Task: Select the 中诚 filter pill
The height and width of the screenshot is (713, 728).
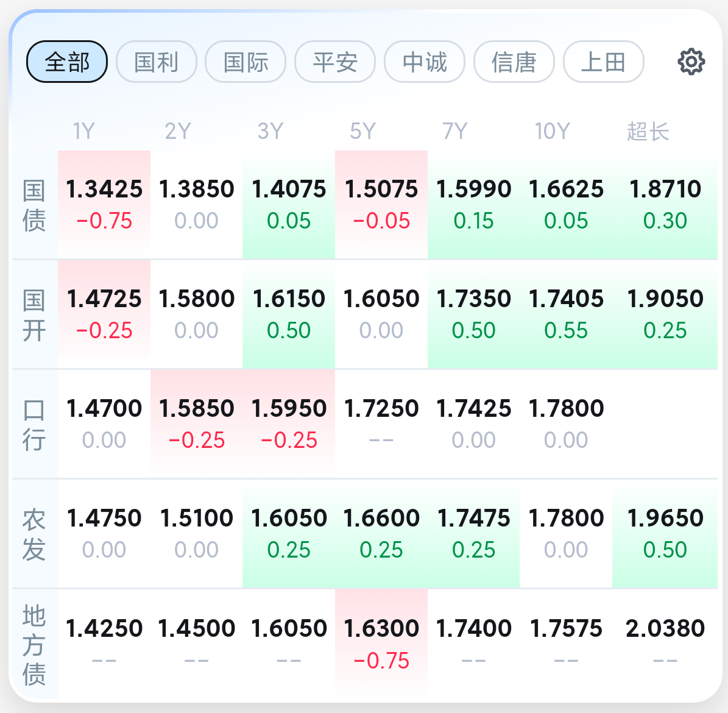Action: click(425, 62)
